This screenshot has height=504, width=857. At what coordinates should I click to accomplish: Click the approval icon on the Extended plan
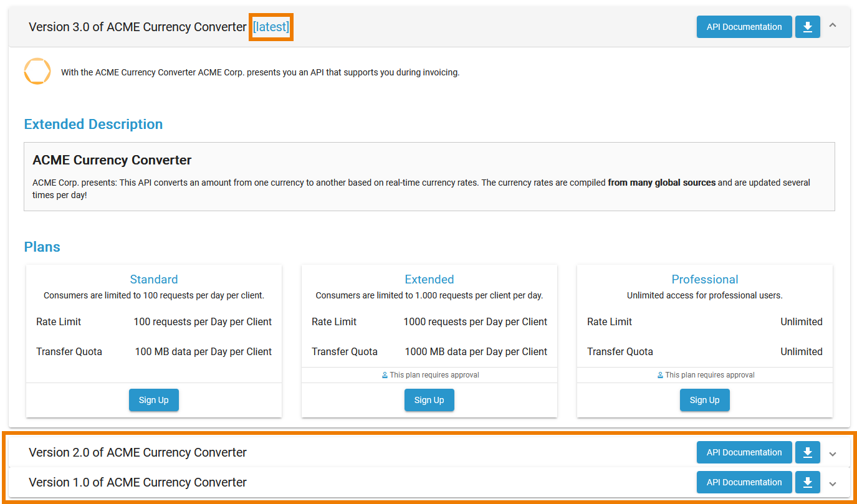385,374
